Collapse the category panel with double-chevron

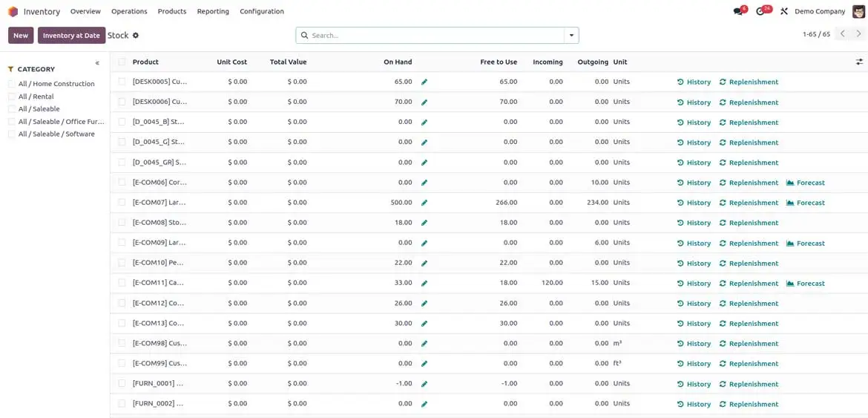pyautogui.click(x=97, y=63)
